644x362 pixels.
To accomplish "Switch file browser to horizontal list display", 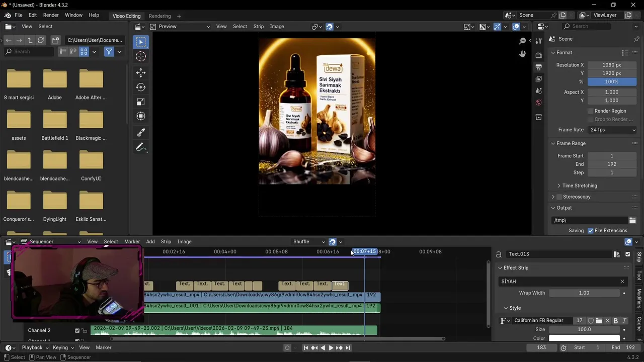I will coord(73,51).
